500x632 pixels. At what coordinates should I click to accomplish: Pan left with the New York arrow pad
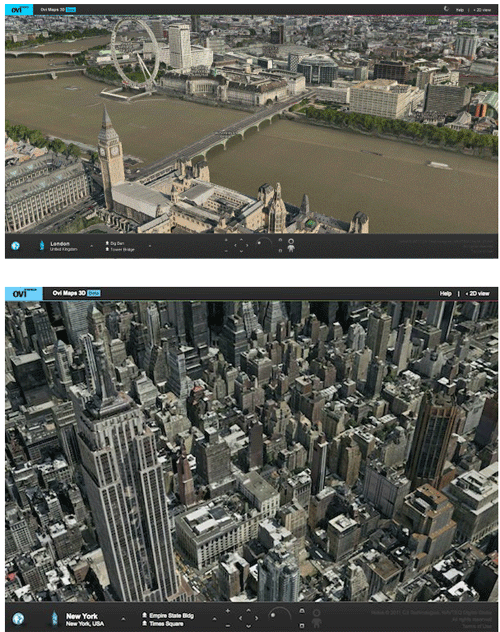(241, 618)
